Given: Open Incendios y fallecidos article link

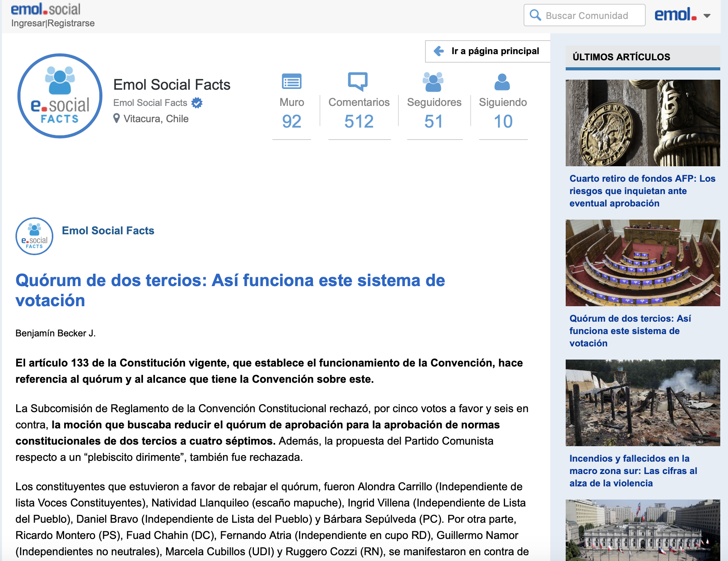Looking at the screenshot, I should tap(633, 471).
